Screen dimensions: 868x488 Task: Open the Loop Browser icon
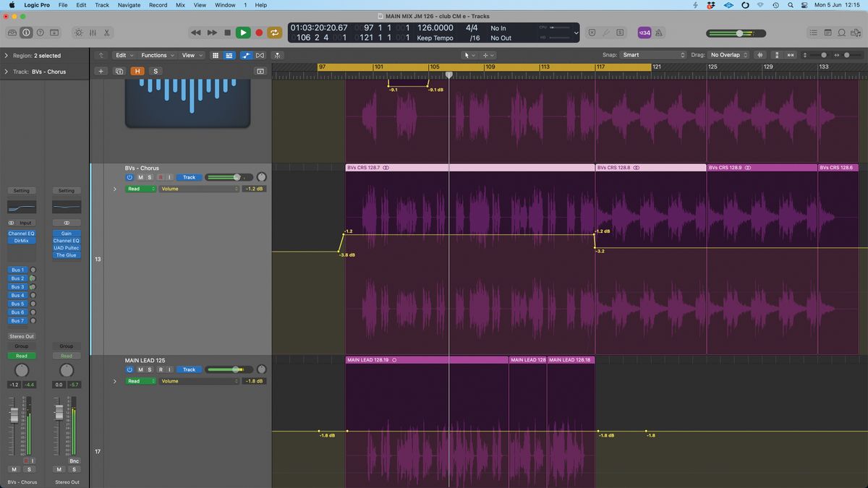click(x=841, y=33)
